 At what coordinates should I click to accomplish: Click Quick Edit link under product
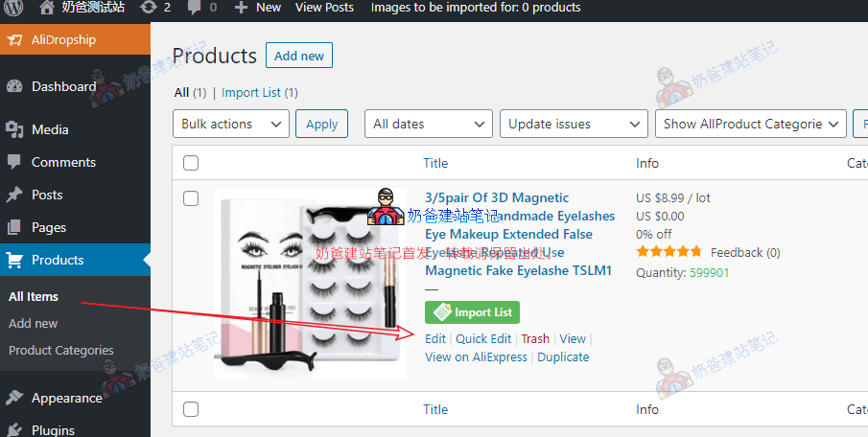483,338
